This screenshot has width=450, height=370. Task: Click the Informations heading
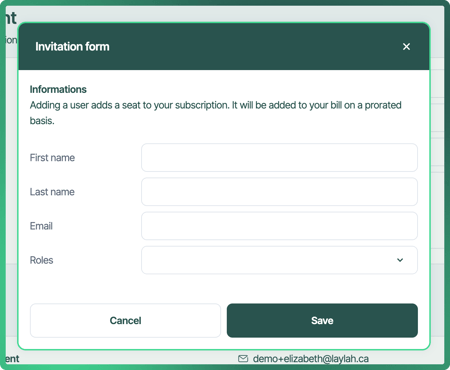coord(58,89)
